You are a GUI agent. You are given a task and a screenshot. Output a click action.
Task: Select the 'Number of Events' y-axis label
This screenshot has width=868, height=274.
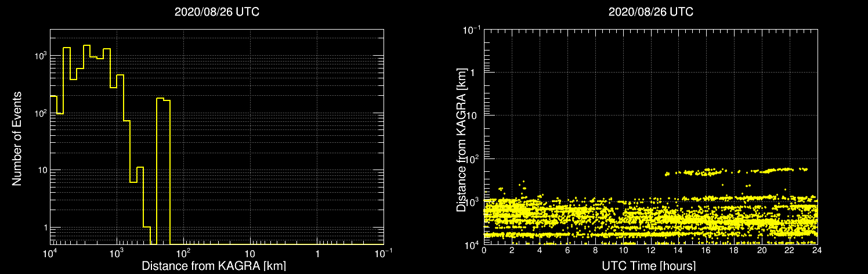tap(17, 138)
